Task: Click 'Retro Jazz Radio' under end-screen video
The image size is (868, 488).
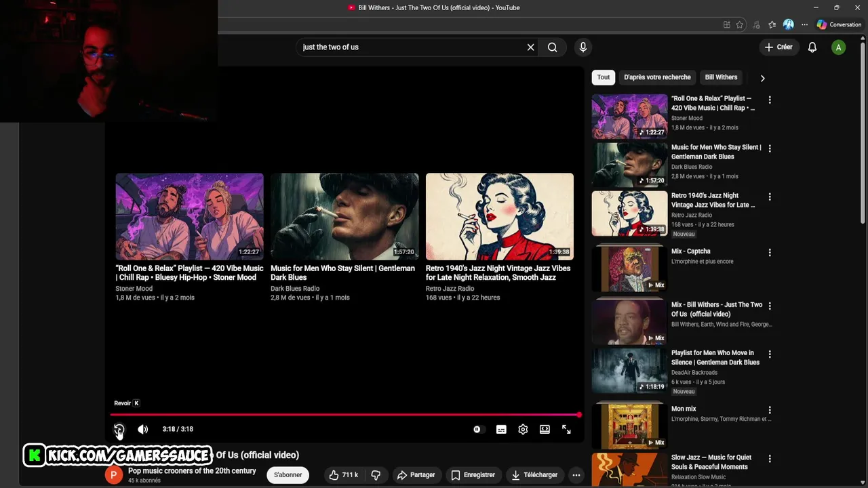Action: click(x=450, y=289)
